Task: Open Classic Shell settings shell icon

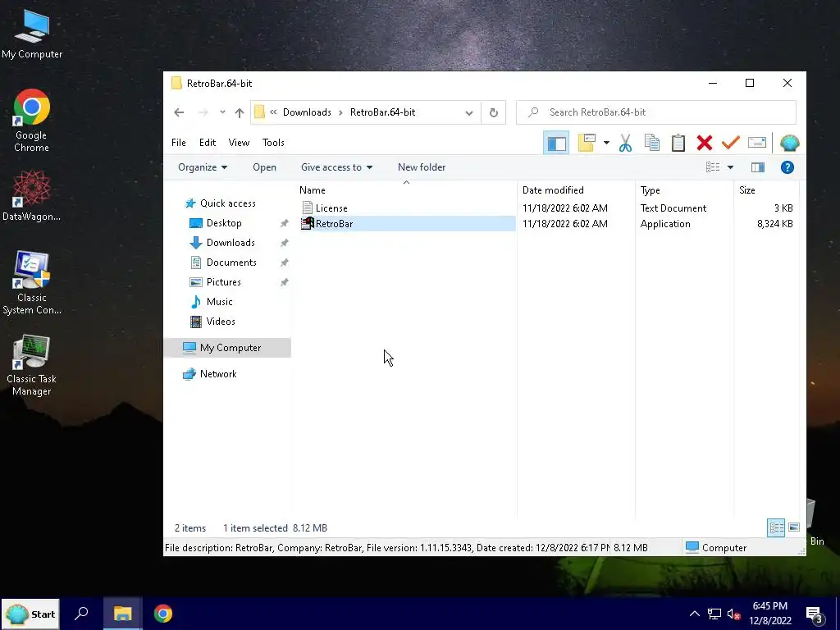Action: 790,143
